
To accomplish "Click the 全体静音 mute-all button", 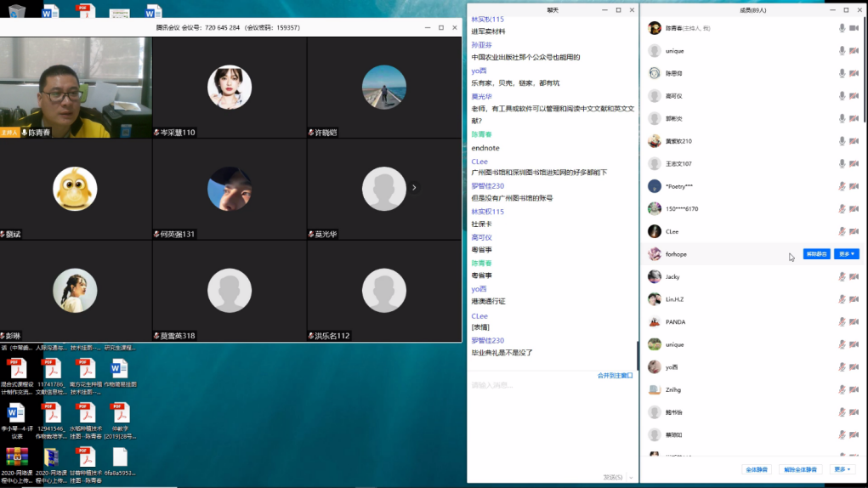I will pos(757,469).
